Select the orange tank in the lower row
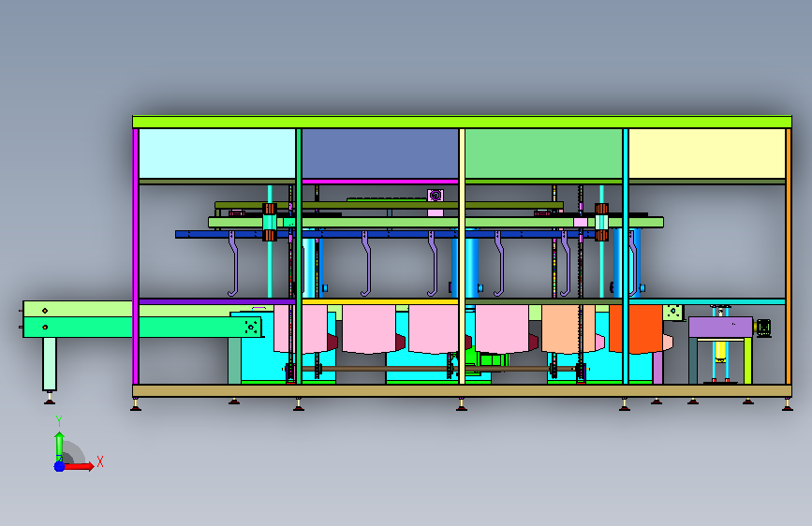812x526 pixels. (x=636, y=329)
